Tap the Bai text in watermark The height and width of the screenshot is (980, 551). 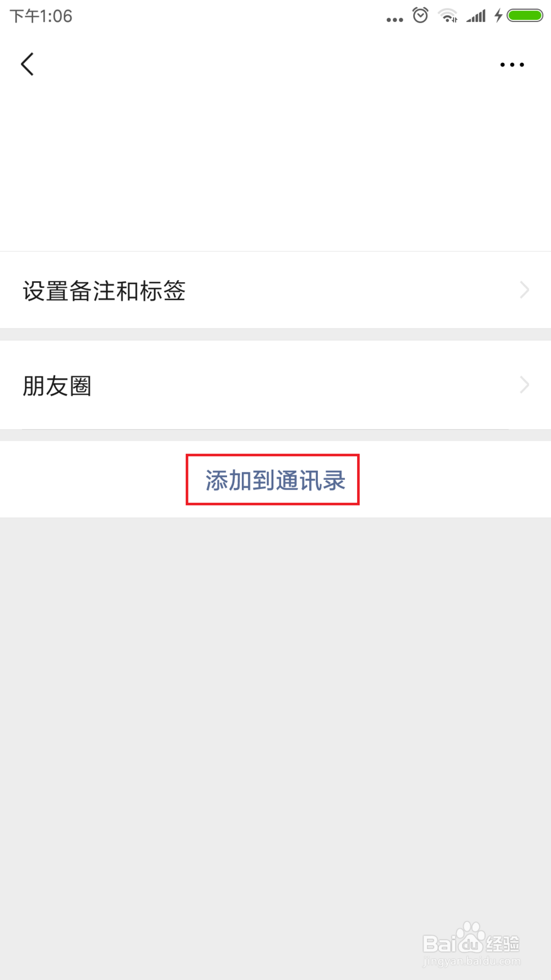click(x=440, y=944)
